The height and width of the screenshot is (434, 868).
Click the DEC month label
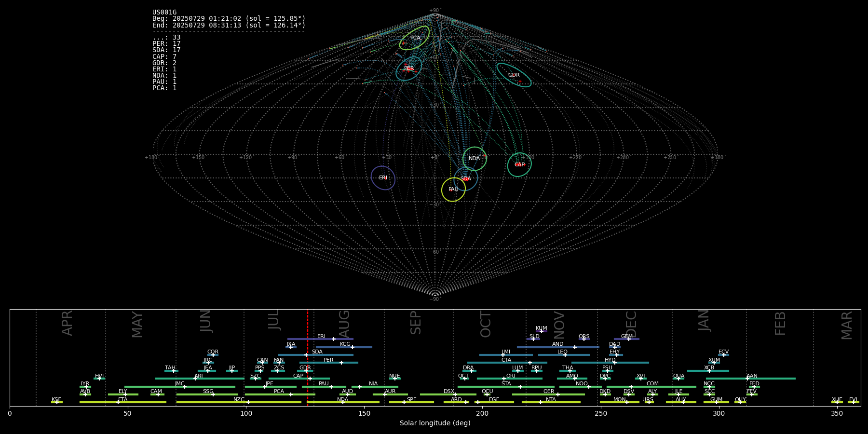pyautogui.click(x=631, y=324)
